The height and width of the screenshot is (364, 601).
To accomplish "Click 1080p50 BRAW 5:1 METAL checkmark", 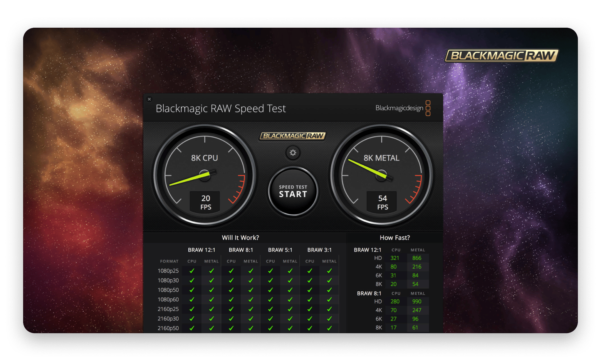I will tap(290, 290).
